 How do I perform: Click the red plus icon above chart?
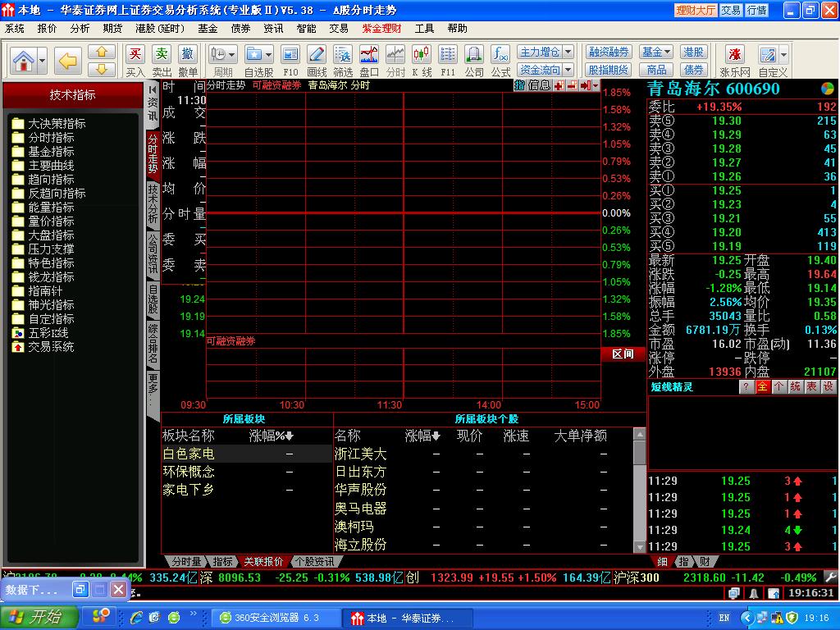(559, 85)
